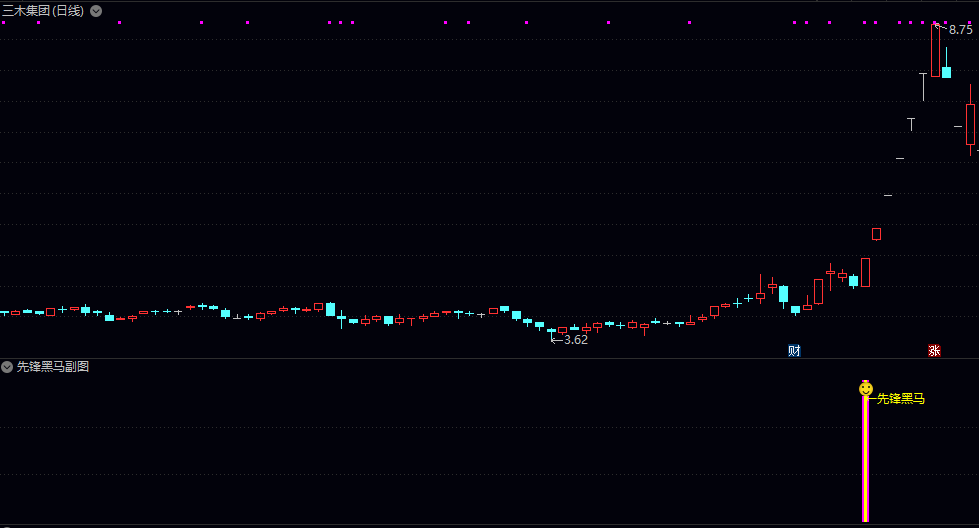Select the gapped red candle above the signal bar
Screen dimensions: 979x528
tap(877, 234)
